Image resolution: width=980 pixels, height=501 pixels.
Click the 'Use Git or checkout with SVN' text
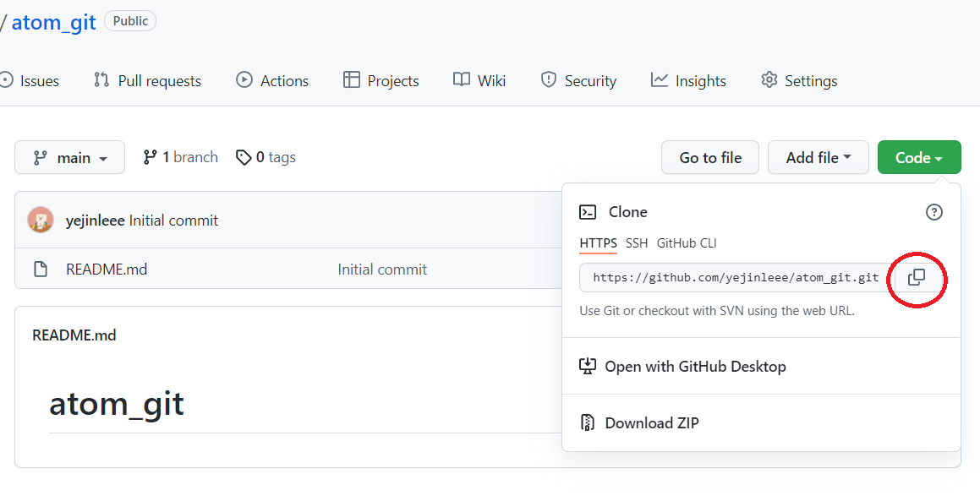pyautogui.click(x=716, y=310)
